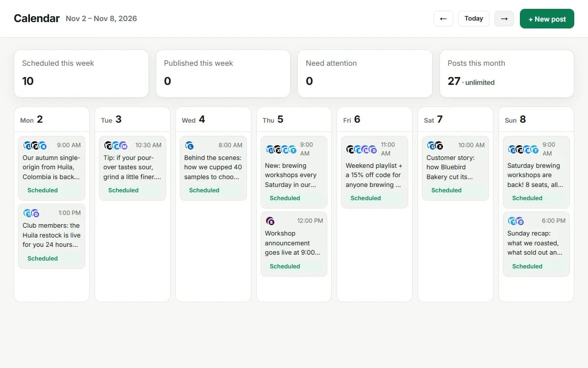Click the 8:00 AM time on Wednesday's post
This screenshot has width=588, height=368.
(x=230, y=145)
